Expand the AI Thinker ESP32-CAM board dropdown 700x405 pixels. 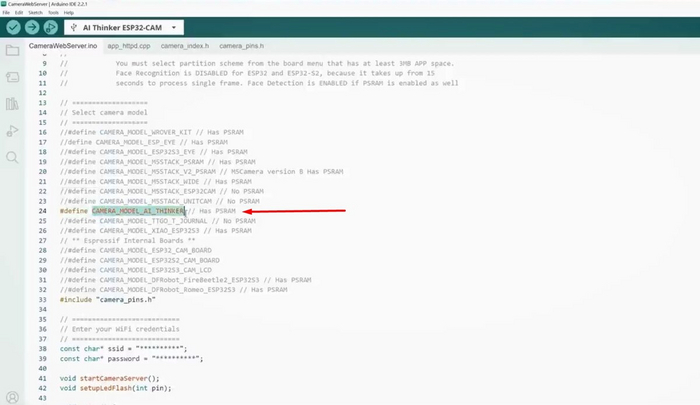point(124,28)
